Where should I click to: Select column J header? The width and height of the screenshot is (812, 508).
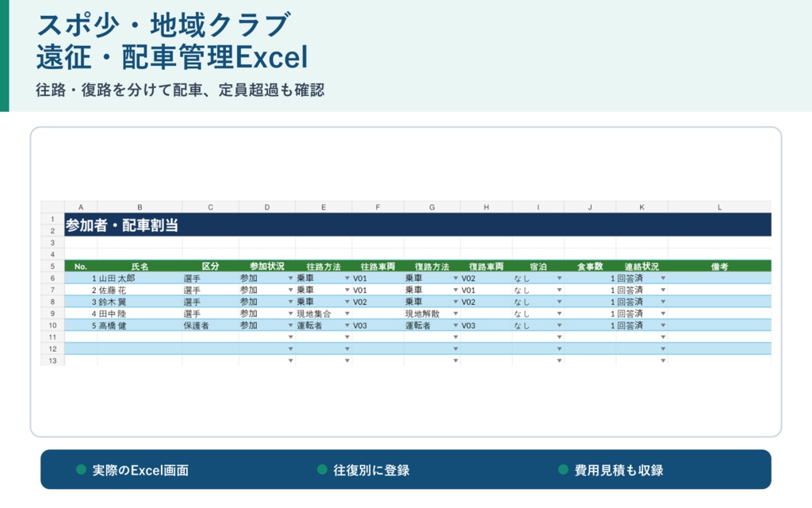click(x=590, y=207)
